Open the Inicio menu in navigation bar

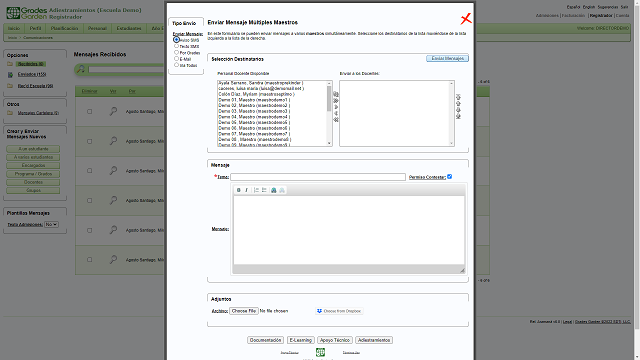pos(14,29)
